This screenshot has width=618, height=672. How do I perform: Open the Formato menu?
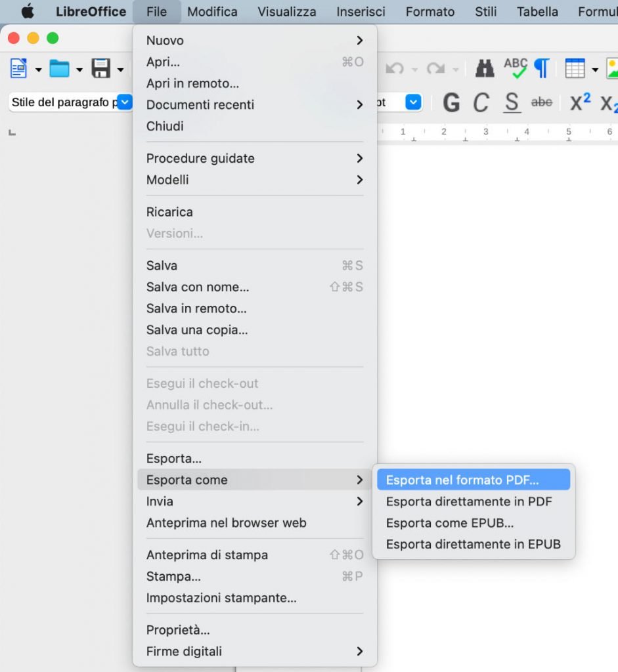pyautogui.click(x=430, y=12)
